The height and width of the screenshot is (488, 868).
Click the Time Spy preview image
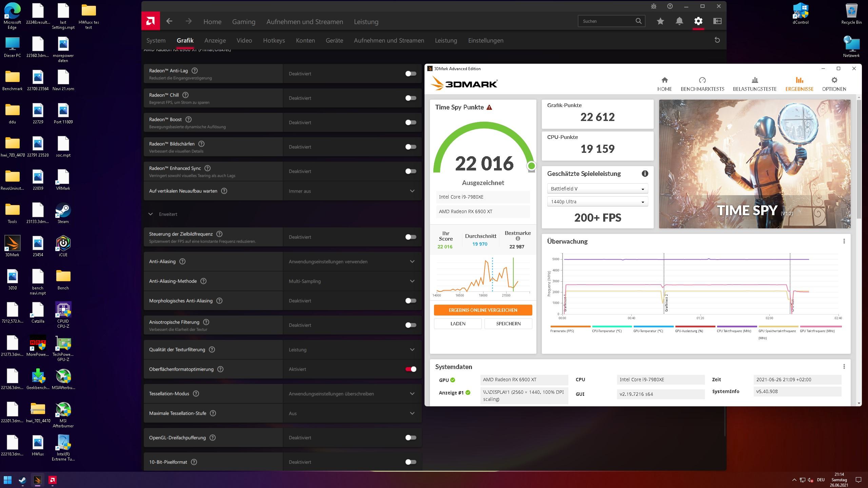click(x=755, y=164)
